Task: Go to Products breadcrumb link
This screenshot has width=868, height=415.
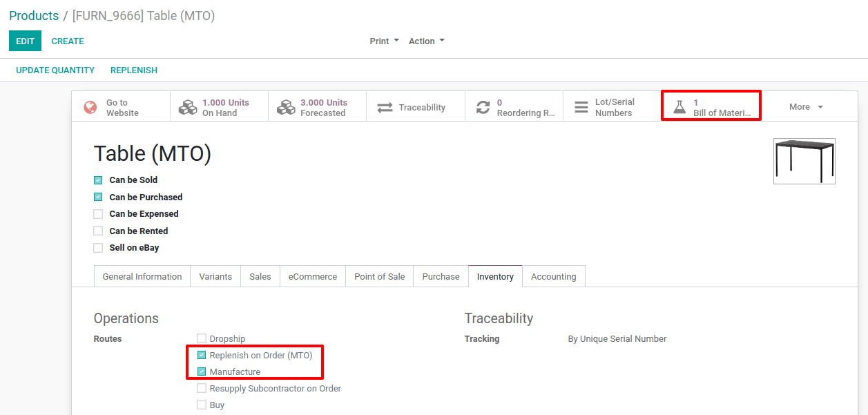Action: [34, 15]
